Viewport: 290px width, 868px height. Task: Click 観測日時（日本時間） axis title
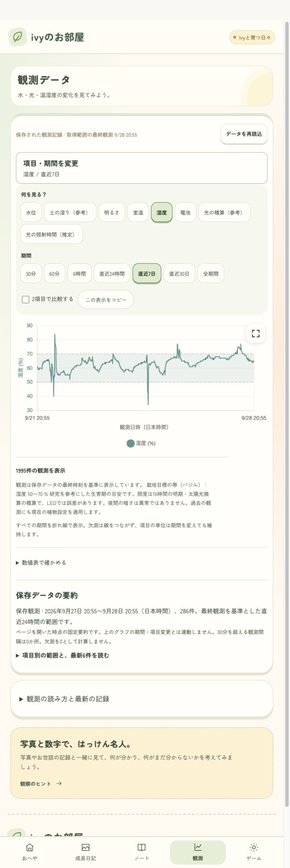(x=144, y=427)
